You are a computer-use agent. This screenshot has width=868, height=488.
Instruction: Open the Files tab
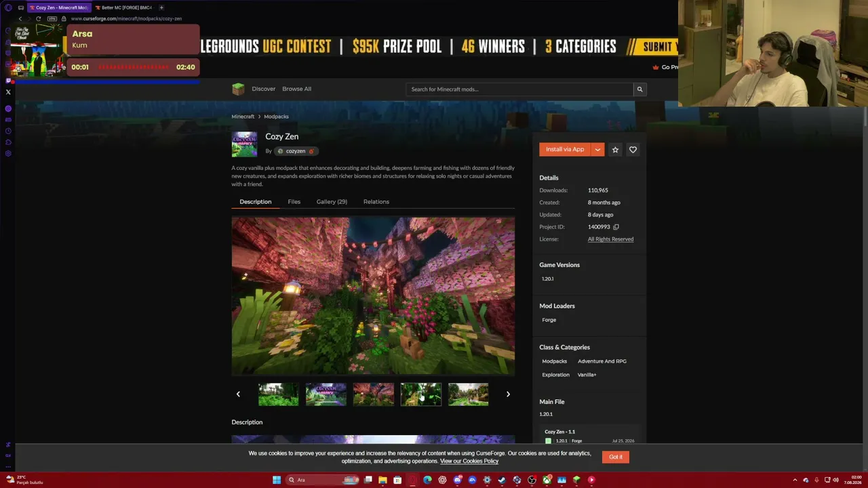point(294,202)
